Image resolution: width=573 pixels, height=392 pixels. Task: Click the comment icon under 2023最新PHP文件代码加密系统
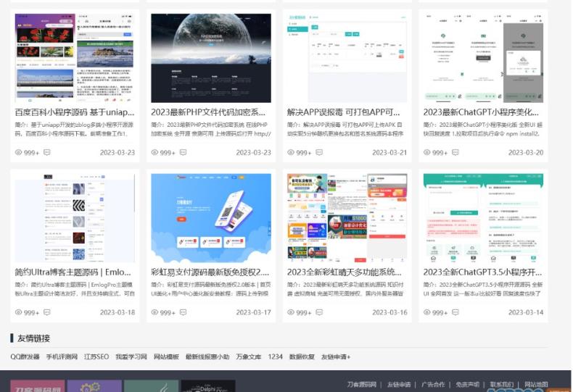tap(183, 153)
